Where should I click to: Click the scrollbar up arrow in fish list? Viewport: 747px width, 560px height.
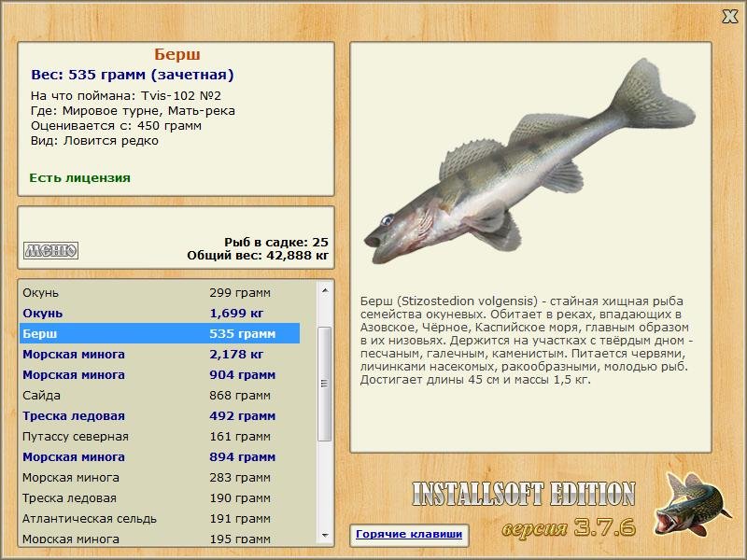pos(325,290)
